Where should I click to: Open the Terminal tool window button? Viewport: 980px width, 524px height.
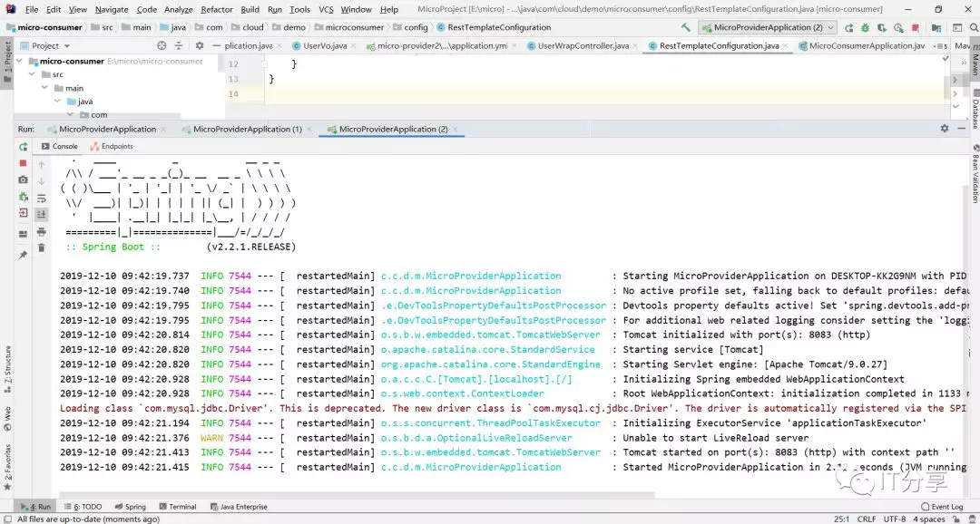coord(178,507)
